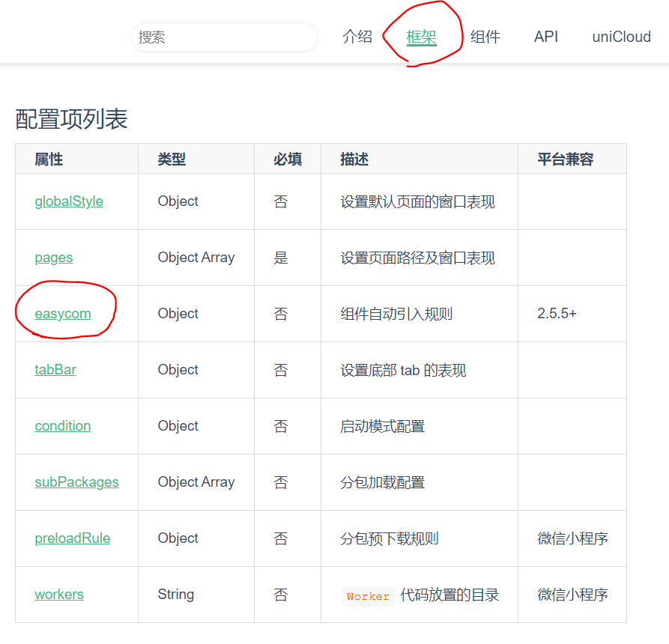This screenshot has height=644, width=669.
Task: Open the pages configuration link
Action: pyautogui.click(x=53, y=257)
